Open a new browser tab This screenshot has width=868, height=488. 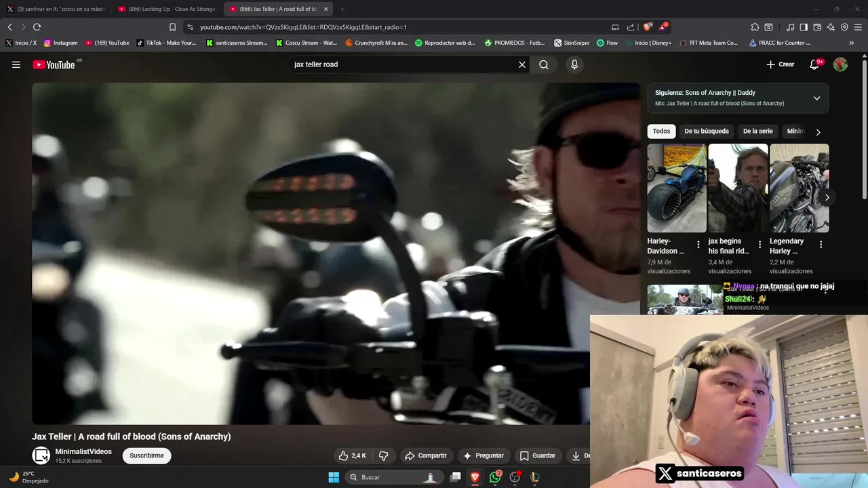point(342,9)
